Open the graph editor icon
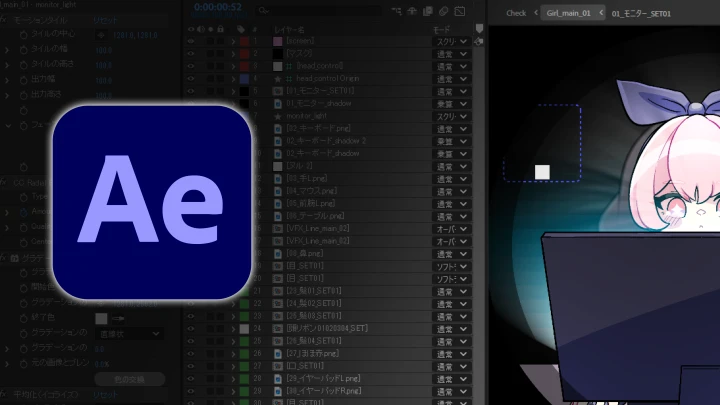This screenshot has width=720, height=405. pos(461,12)
